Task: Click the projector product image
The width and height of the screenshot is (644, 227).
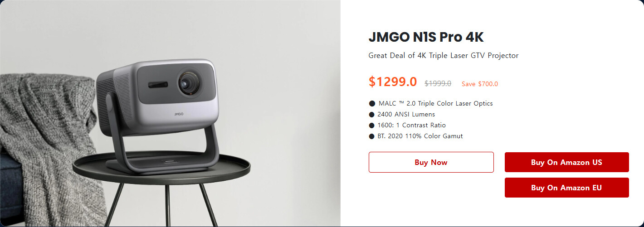Action: [x=170, y=113]
